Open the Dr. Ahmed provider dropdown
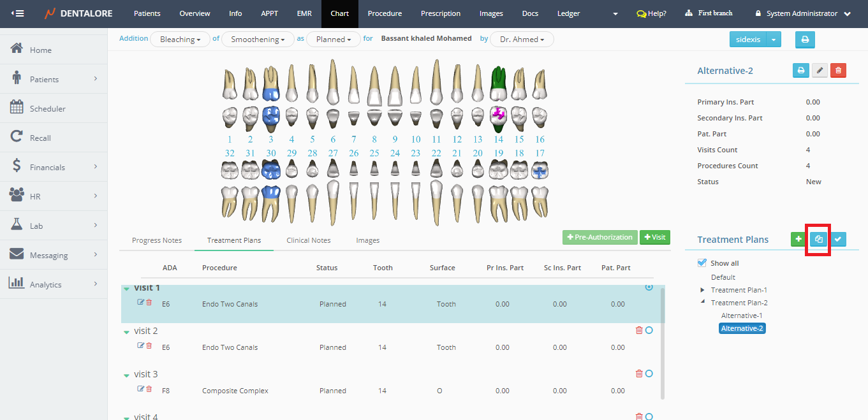The height and width of the screenshot is (420, 868). coord(522,40)
